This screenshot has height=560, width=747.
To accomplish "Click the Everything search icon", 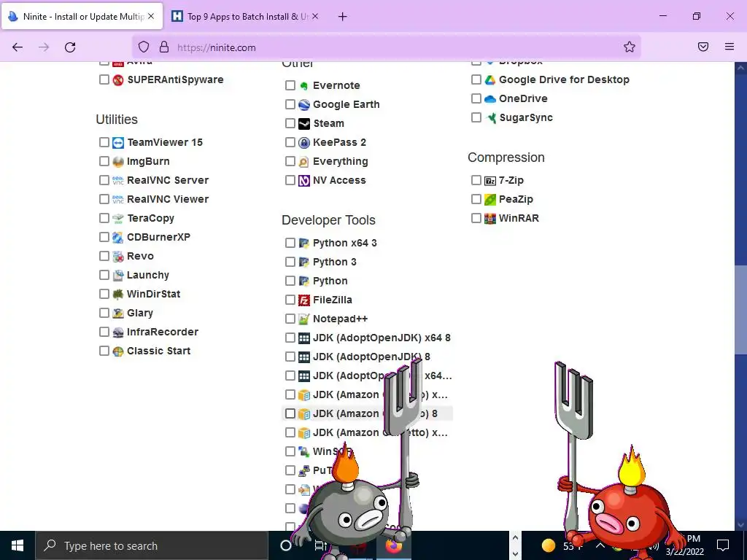I will (x=304, y=161).
